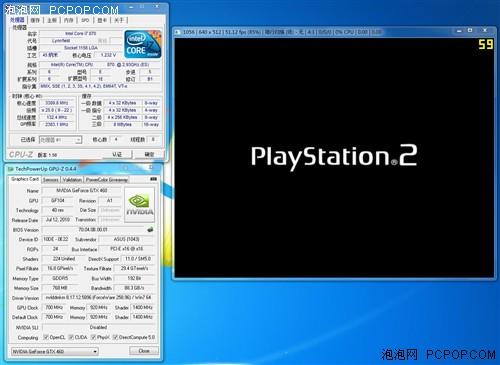The image size is (500, 365).
Task: Toggle the PhysX checkbox
Action: (x=94, y=337)
